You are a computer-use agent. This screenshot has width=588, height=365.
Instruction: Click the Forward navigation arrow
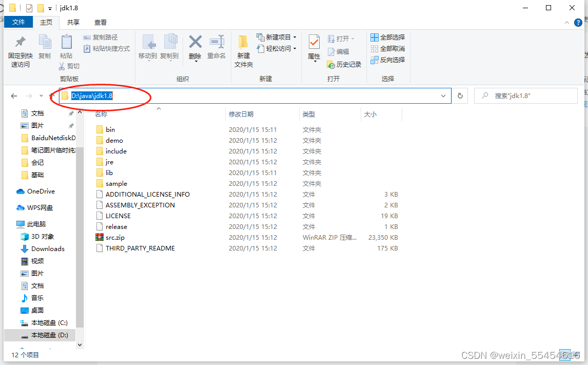point(29,96)
